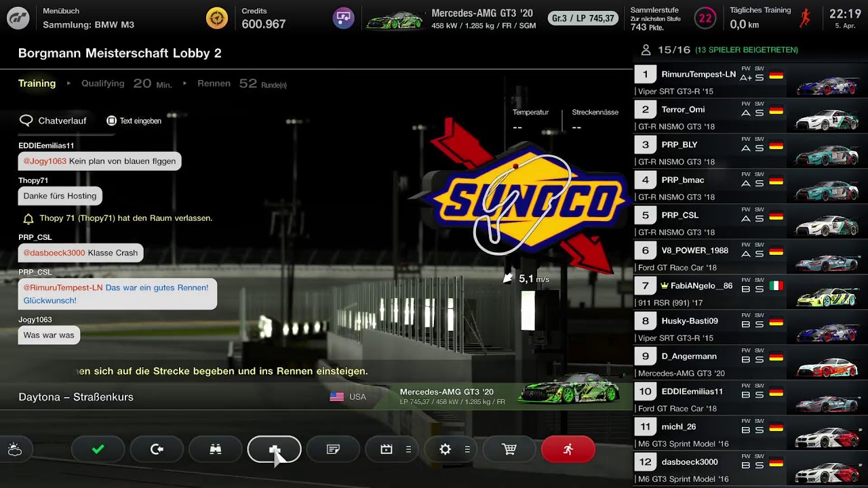Click the green car thumbnail above the toolbar

(x=570, y=389)
